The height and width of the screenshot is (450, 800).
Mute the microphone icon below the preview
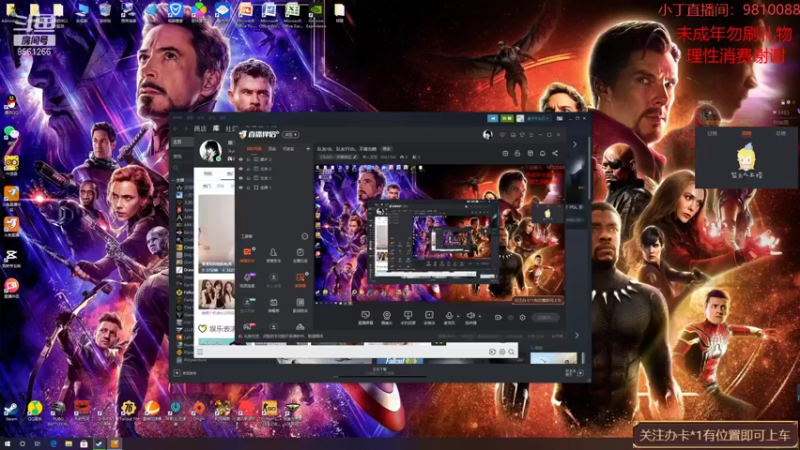449,316
